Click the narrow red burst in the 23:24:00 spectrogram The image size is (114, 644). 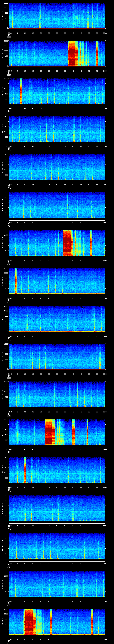point(21,91)
